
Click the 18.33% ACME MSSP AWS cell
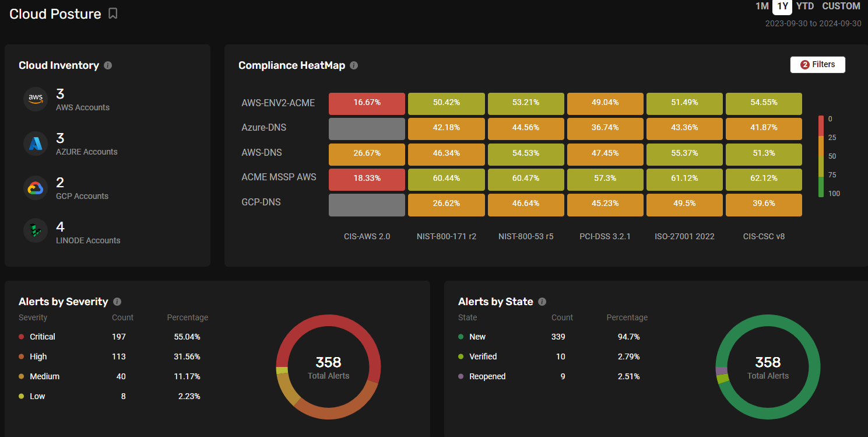point(367,179)
